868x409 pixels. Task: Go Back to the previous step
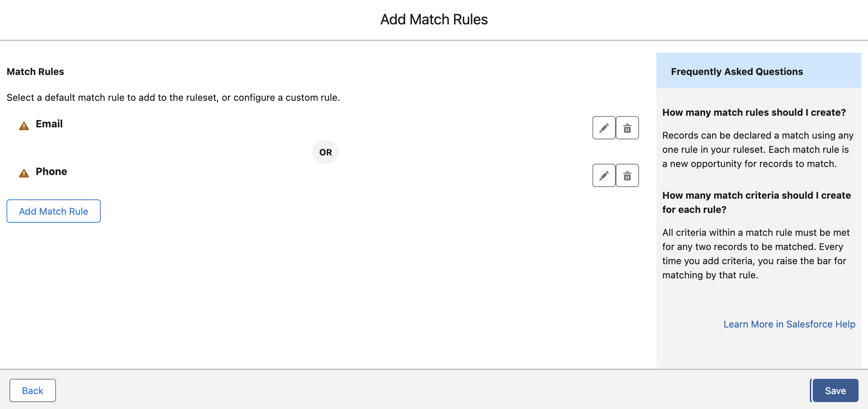(32, 390)
